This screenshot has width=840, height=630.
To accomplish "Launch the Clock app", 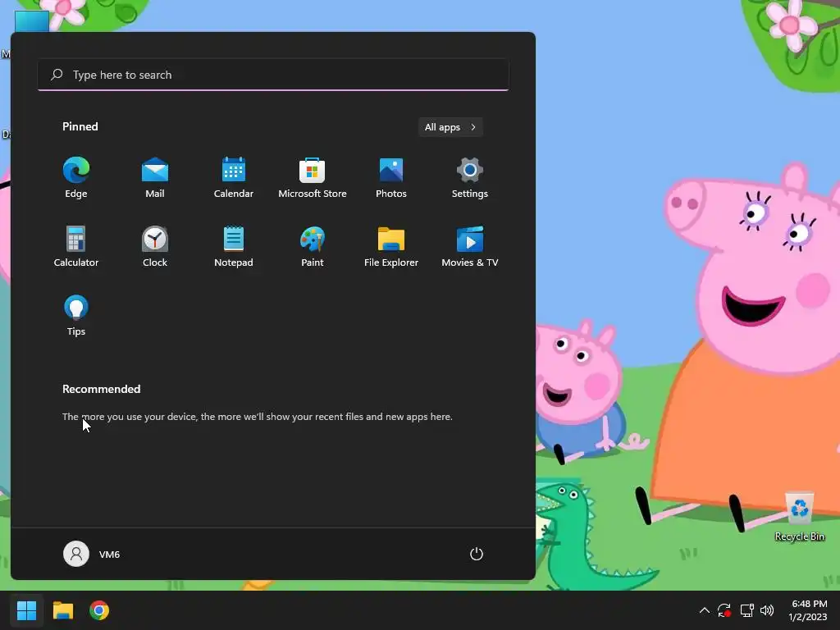I will pos(155,246).
